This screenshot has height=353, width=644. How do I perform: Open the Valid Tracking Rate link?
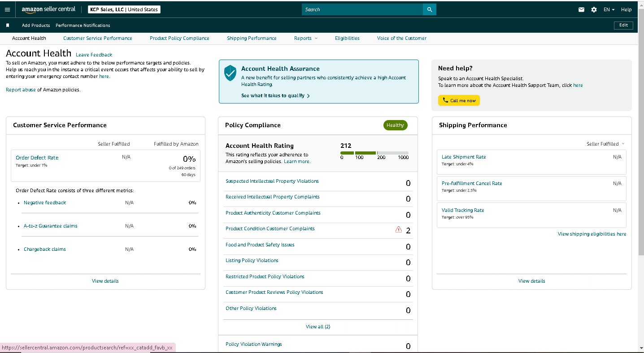point(463,210)
